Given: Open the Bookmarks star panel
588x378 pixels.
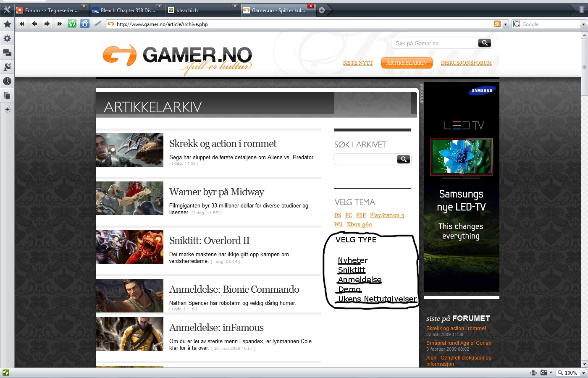Looking at the screenshot, I should [7, 24].
